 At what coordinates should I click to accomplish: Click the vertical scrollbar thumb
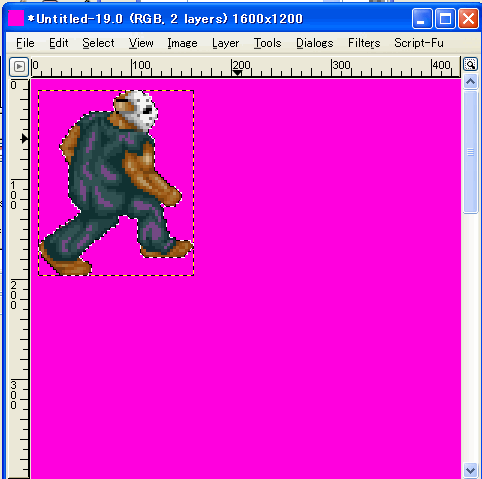click(470, 152)
